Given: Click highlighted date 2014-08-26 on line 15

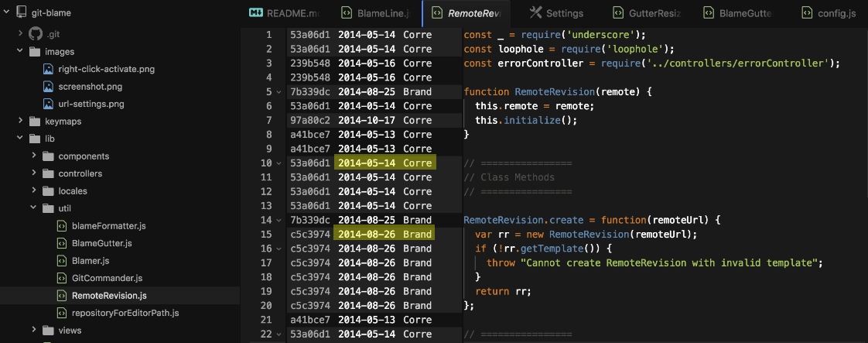Looking at the screenshot, I should pyautogui.click(x=367, y=235).
